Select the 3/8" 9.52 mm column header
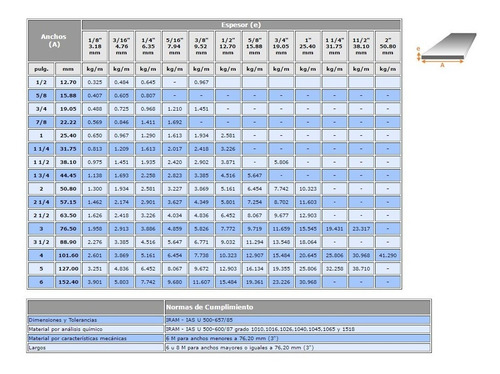 [201, 46]
